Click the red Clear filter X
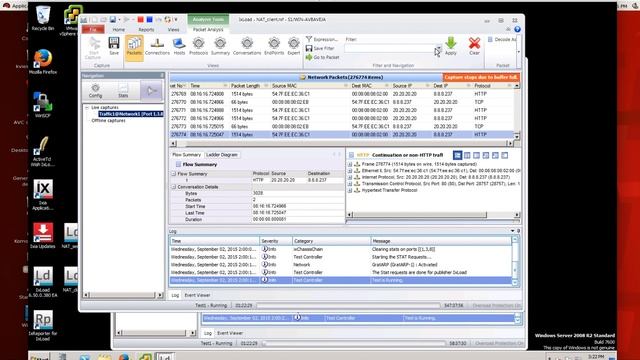 [474, 46]
